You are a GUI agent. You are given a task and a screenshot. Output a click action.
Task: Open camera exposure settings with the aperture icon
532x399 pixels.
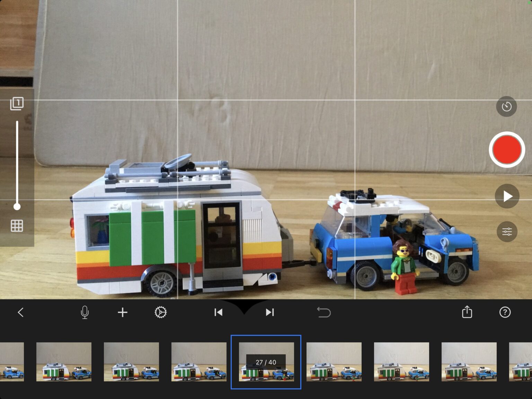(x=161, y=312)
